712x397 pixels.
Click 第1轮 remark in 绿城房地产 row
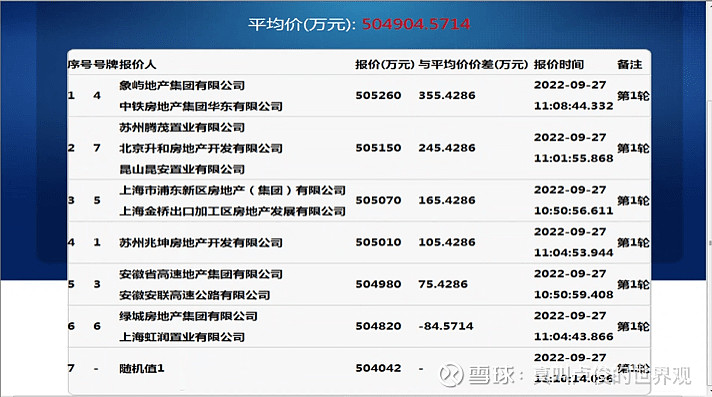pyautogui.click(x=633, y=327)
